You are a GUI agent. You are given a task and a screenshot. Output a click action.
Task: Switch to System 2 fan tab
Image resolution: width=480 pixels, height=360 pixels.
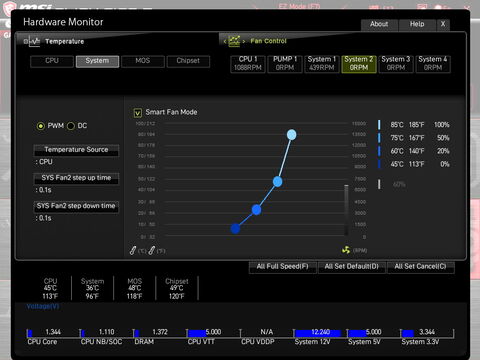(359, 64)
